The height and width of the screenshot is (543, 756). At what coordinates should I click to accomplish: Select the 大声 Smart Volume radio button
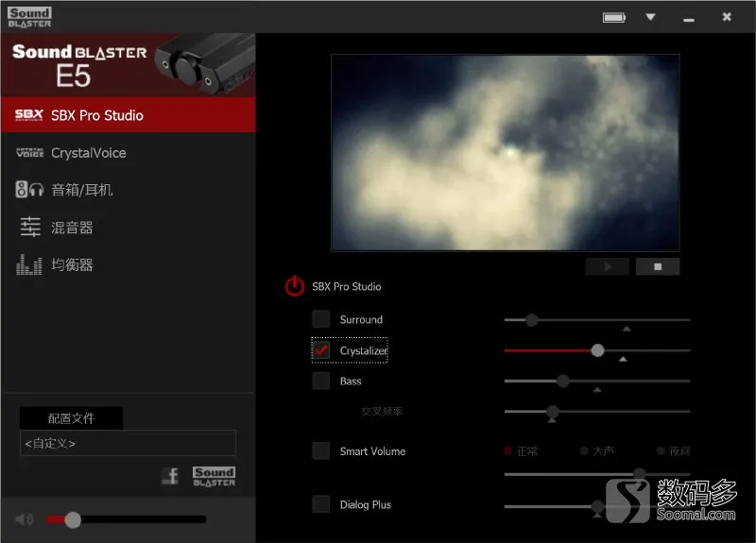coord(584,451)
